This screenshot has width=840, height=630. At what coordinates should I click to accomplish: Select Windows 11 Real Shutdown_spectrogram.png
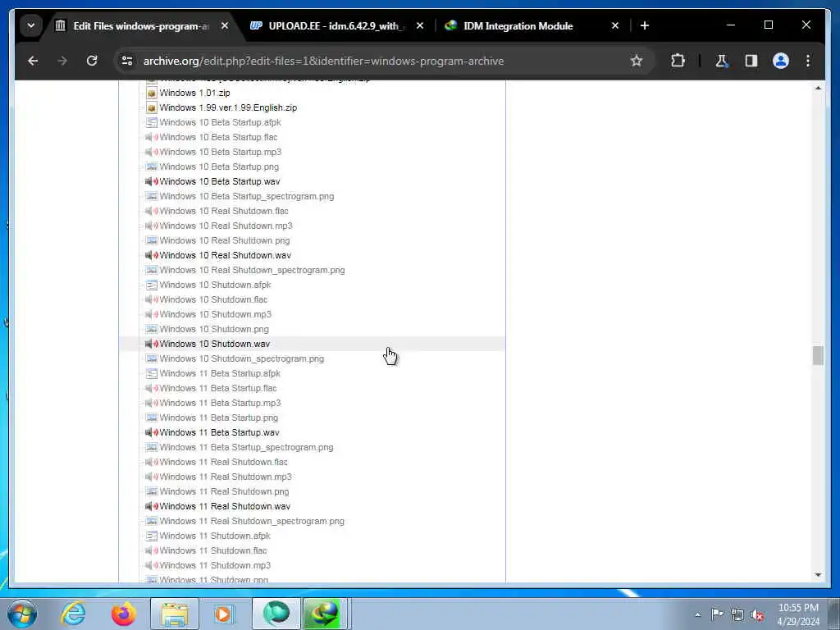[x=252, y=521]
